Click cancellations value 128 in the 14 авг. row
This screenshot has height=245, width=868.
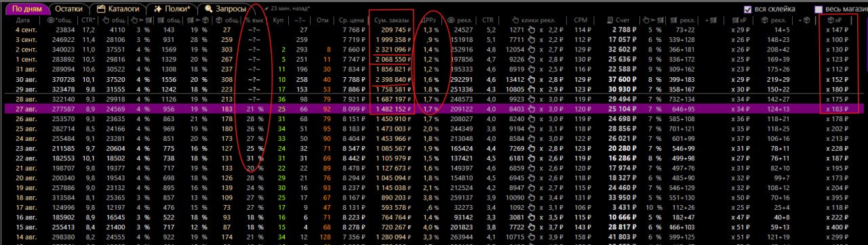(x=325, y=238)
